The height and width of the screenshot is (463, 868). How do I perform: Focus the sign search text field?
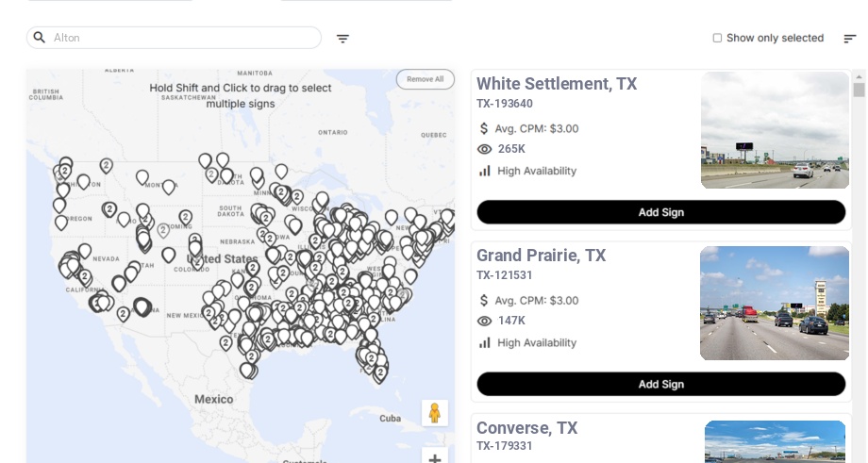tap(184, 38)
